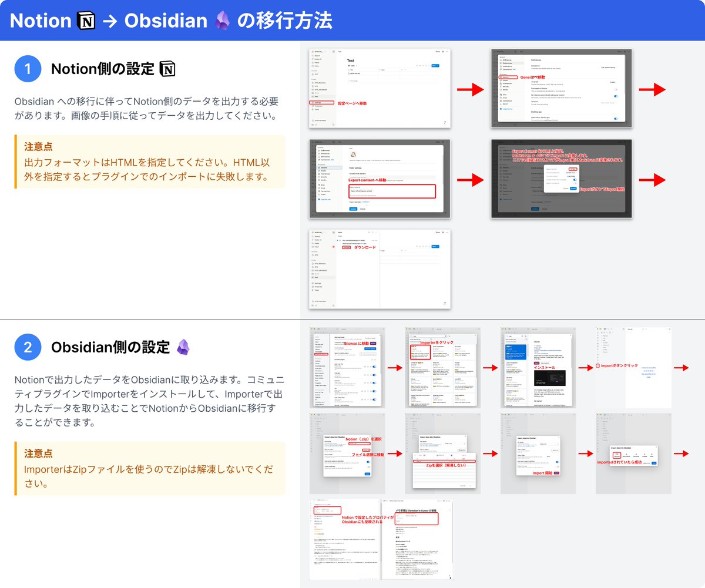705x588 pixels.
Task: Open the File format dropdown in Obsidian's import dialog
Action: click(360, 444)
